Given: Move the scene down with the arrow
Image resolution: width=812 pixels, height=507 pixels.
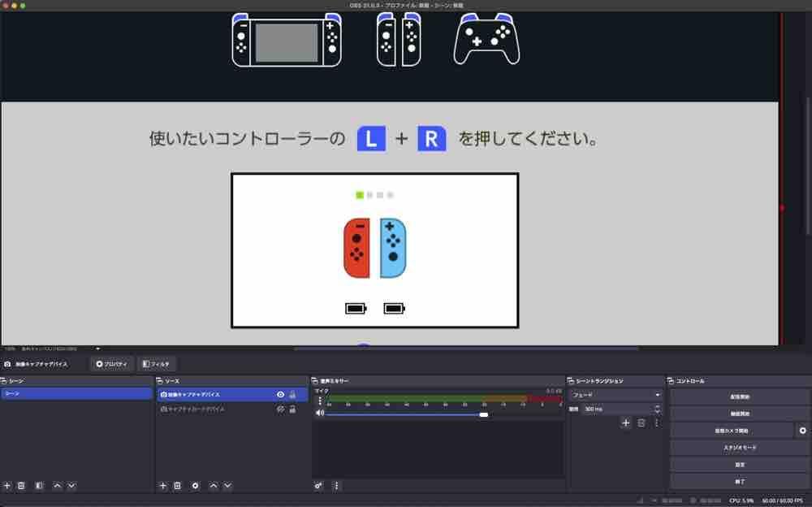Looking at the screenshot, I should click(71, 486).
